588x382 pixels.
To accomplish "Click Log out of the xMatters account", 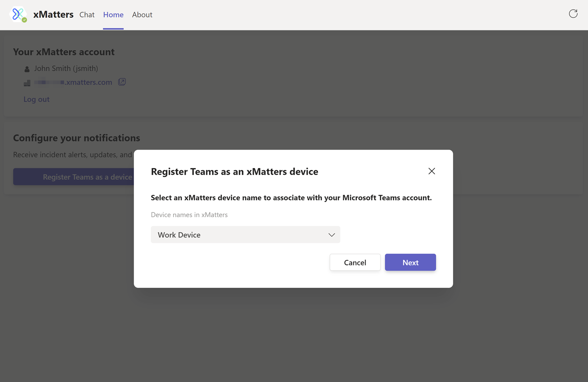I will (x=36, y=99).
